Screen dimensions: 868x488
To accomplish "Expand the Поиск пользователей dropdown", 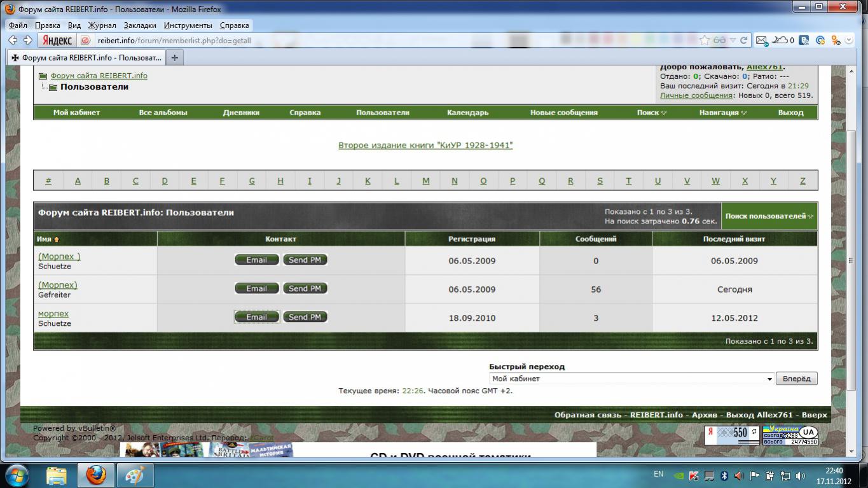I will pos(769,216).
